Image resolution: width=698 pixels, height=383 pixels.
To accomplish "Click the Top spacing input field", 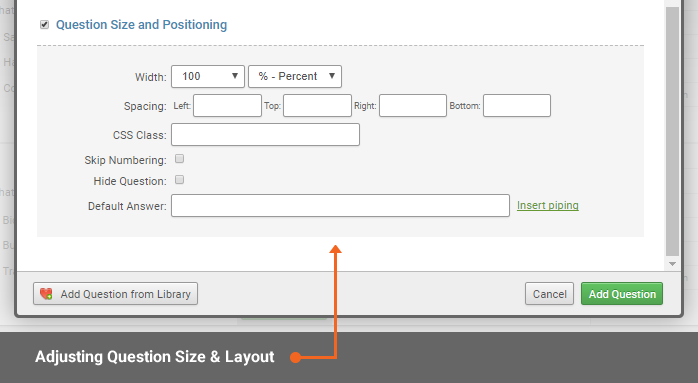I will [317, 106].
